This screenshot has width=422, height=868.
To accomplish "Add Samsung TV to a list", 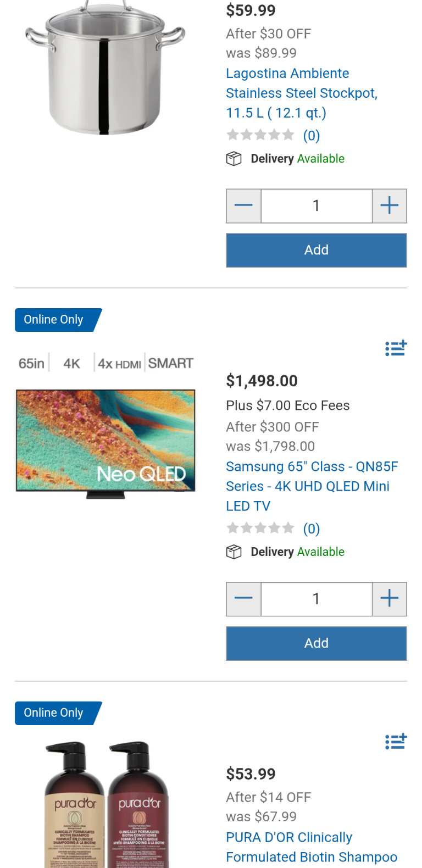I will click(396, 348).
